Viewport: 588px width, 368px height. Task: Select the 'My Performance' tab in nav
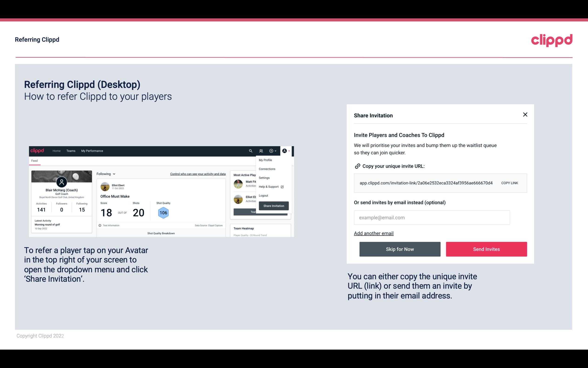pyautogui.click(x=92, y=151)
